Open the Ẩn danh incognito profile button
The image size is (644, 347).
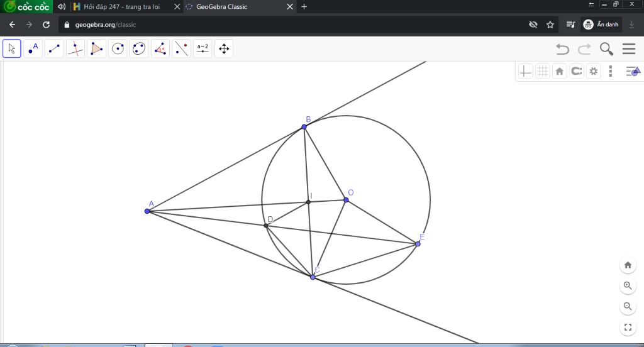[x=601, y=25]
